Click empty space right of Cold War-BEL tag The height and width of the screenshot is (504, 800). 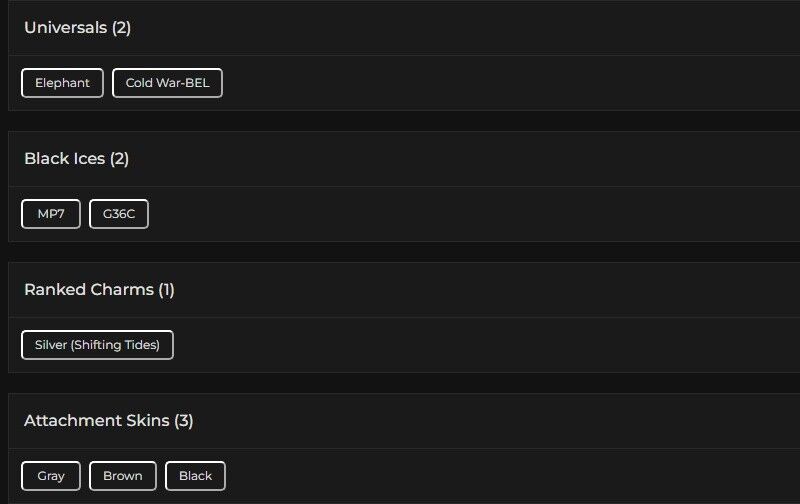pos(500,83)
